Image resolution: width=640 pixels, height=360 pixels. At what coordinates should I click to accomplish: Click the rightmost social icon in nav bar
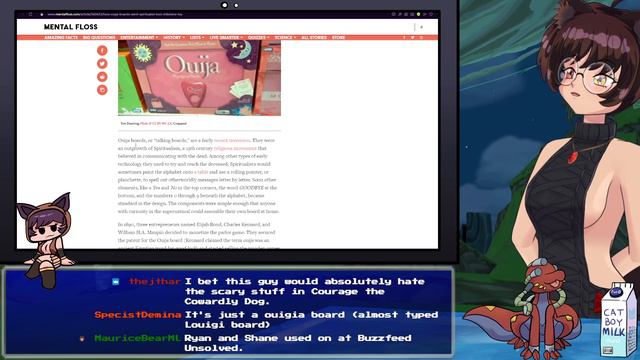(421, 38)
